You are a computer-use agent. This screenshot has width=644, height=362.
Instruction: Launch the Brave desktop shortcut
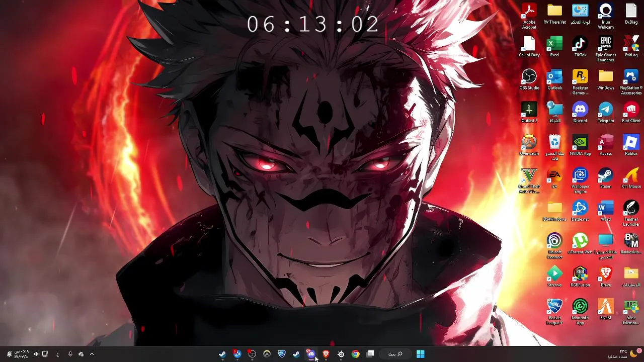coord(606,276)
